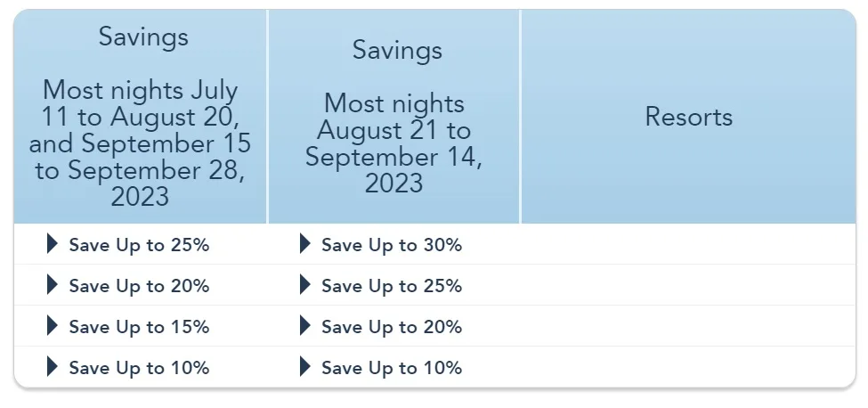The height and width of the screenshot is (408, 868).
Task: Choose Save Up to 25% text in August 21 column
Action: pyautogui.click(x=392, y=286)
